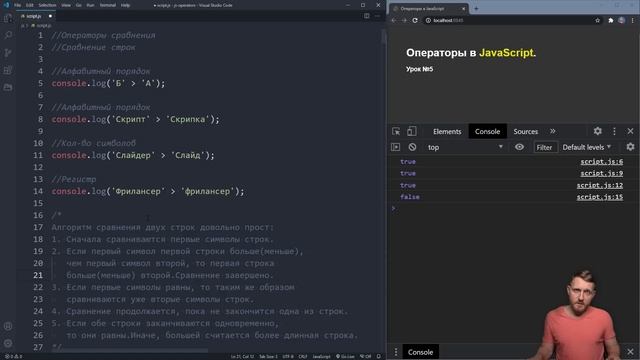The height and width of the screenshot is (360, 640).
Task: Open the Search view in VS Code
Action: 8,35
